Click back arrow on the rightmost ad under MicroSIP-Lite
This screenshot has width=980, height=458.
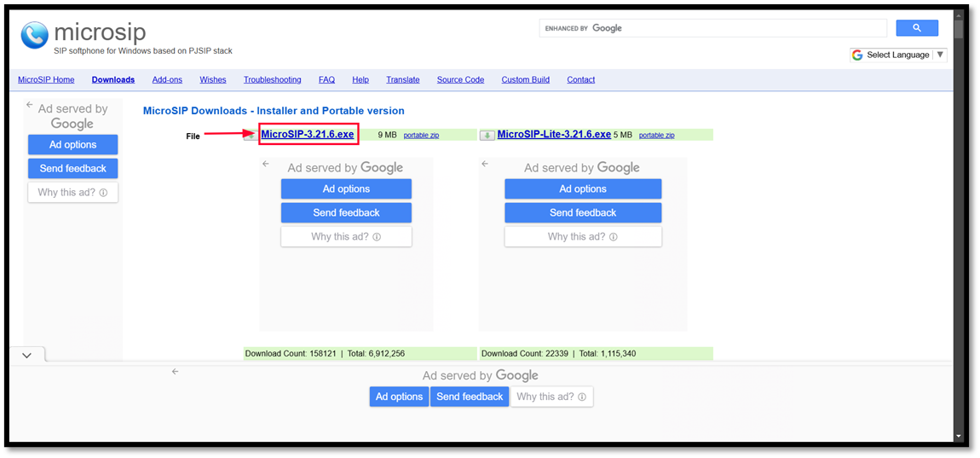(x=485, y=164)
